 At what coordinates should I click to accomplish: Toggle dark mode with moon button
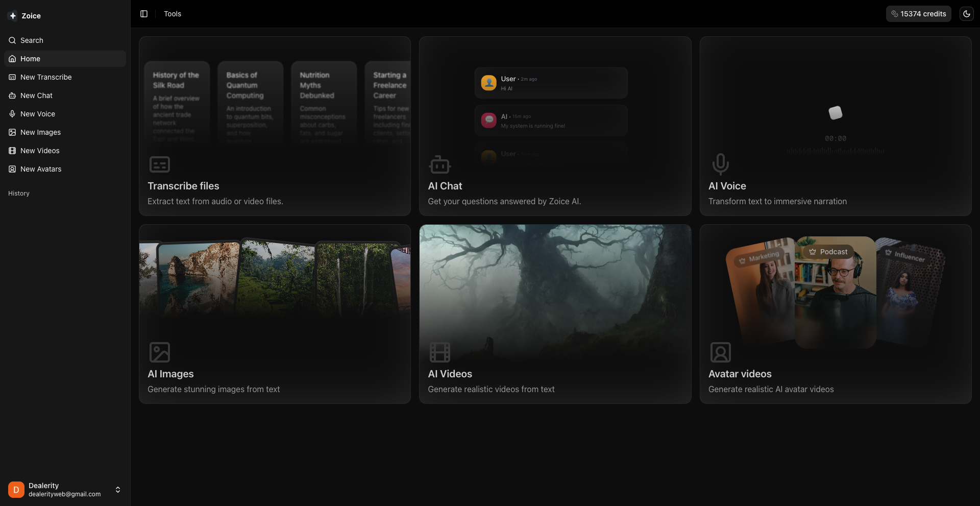[966, 14]
